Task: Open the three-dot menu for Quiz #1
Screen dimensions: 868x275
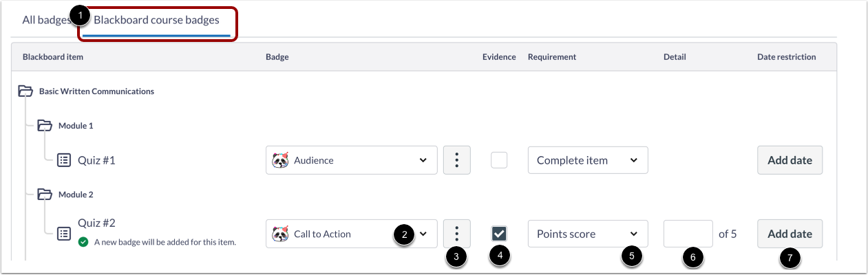Action: pos(457,160)
